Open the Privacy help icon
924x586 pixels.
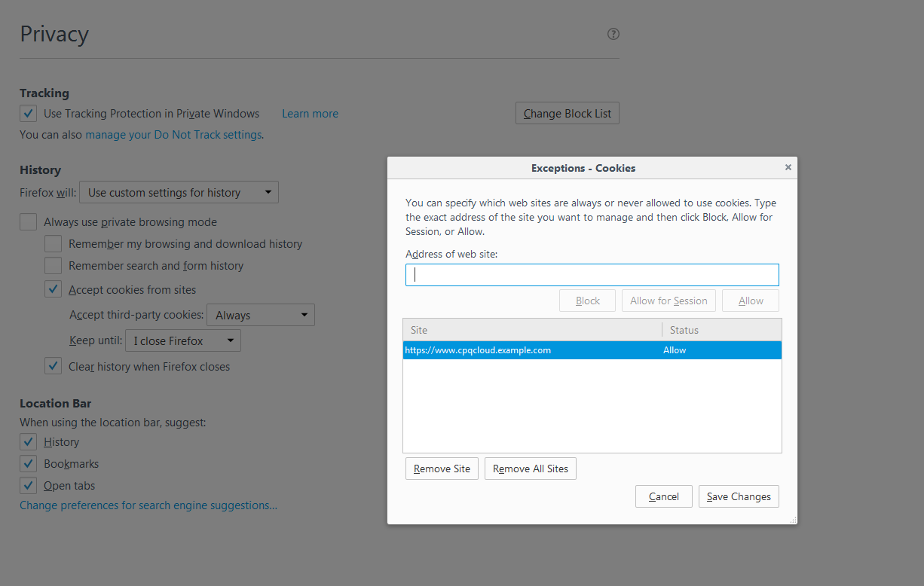pos(613,34)
